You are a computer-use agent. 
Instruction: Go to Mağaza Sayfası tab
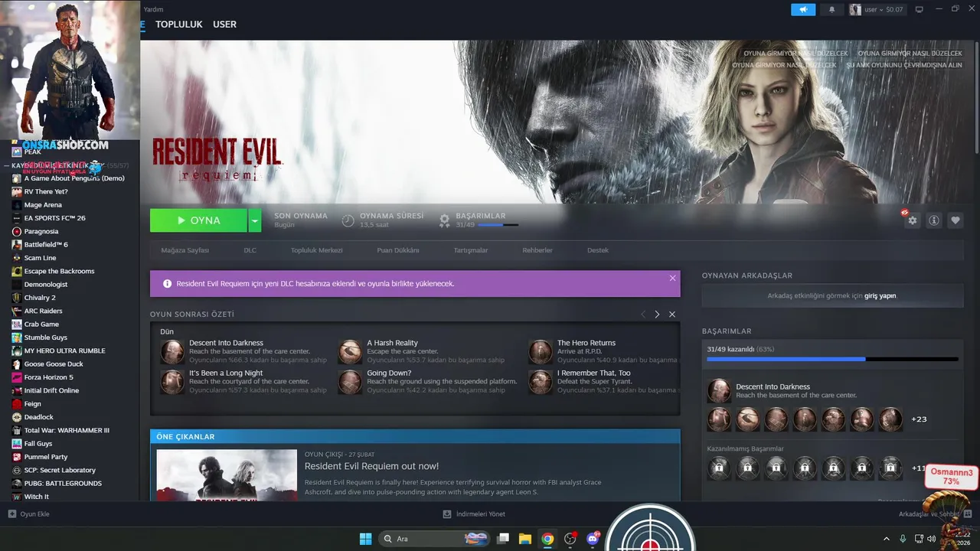tap(185, 250)
